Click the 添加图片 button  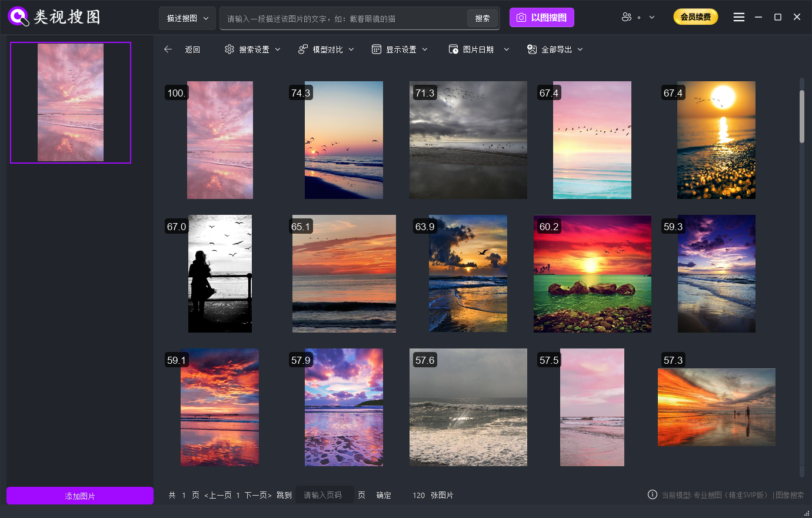coord(80,496)
